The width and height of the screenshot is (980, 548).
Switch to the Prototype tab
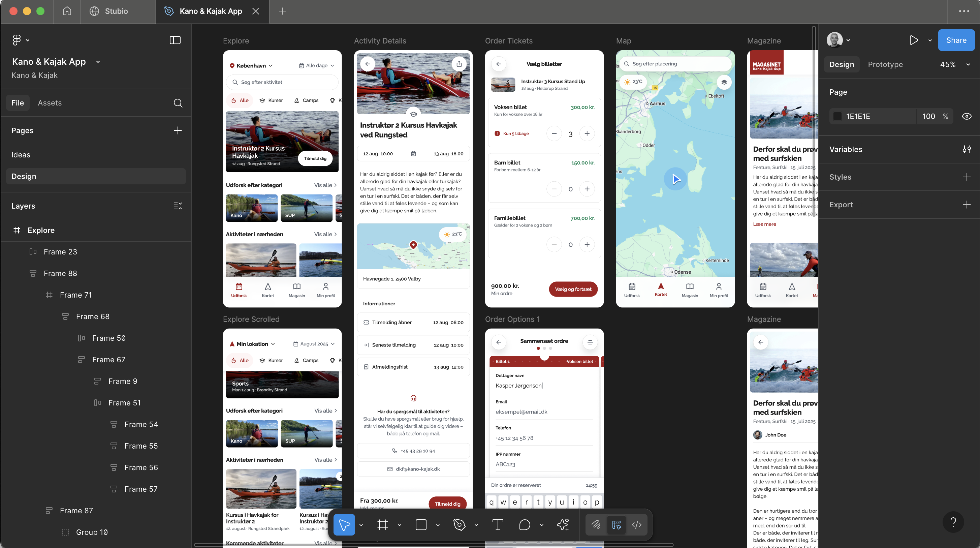coord(885,65)
